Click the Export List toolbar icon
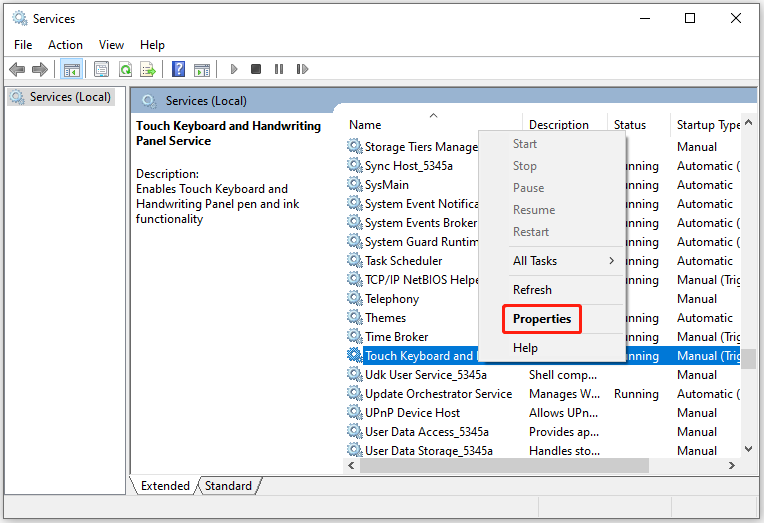Image resolution: width=764 pixels, height=523 pixels. click(x=148, y=69)
